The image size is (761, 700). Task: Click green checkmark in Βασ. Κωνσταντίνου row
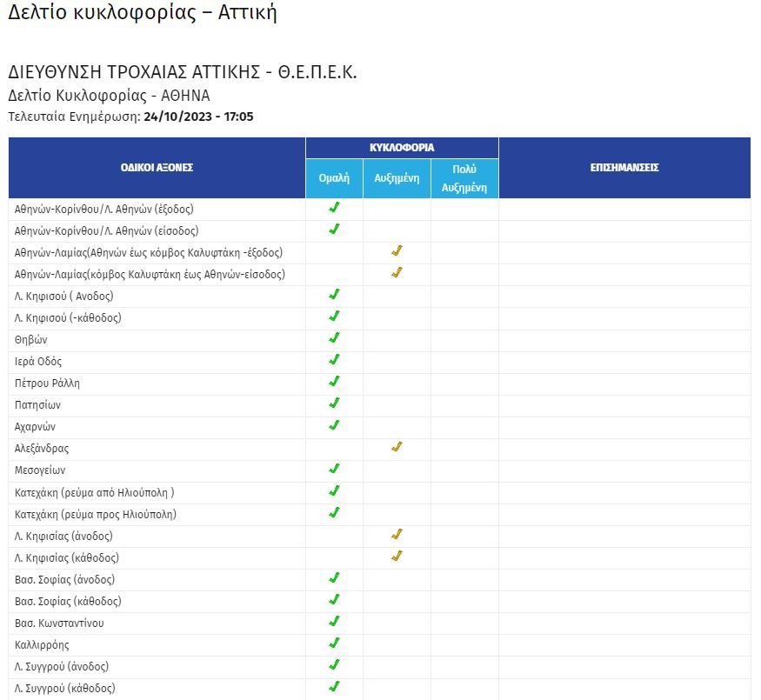coord(334,622)
